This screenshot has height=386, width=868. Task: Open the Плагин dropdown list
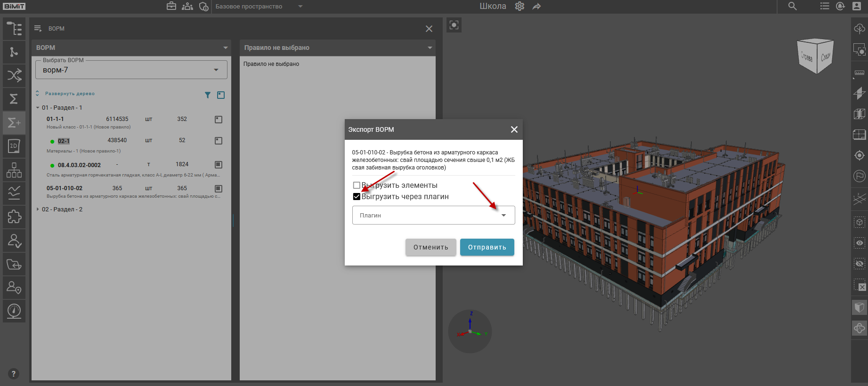pos(433,215)
